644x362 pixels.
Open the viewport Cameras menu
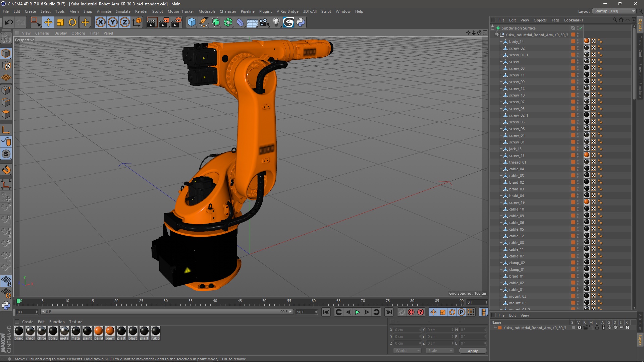click(x=42, y=33)
